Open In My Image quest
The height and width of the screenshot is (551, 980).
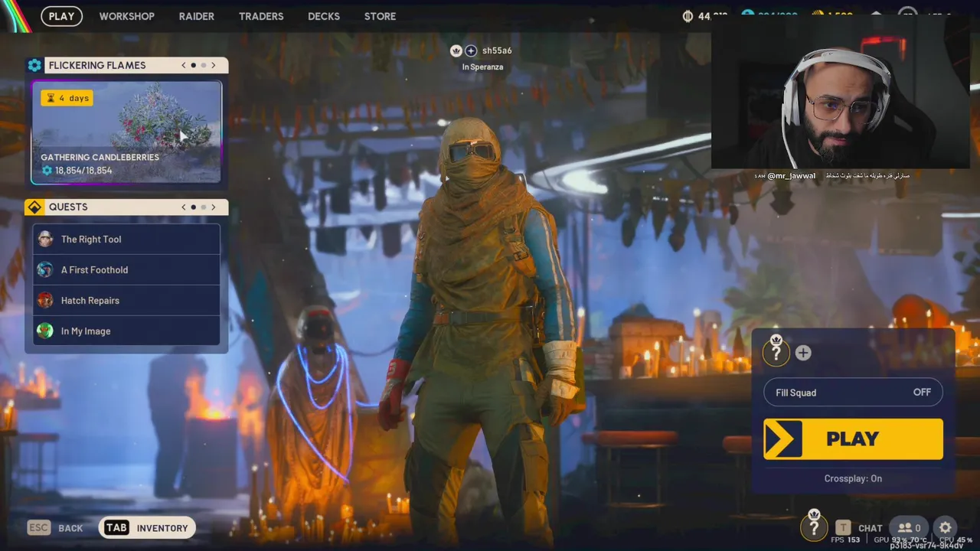[126, 331]
